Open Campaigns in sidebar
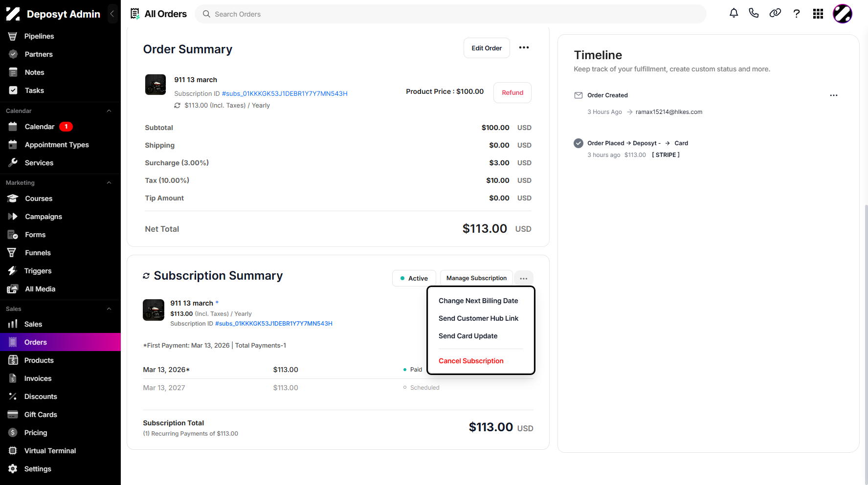Viewport: 868px width, 485px height. pyautogui.click(x=44, y=217)
